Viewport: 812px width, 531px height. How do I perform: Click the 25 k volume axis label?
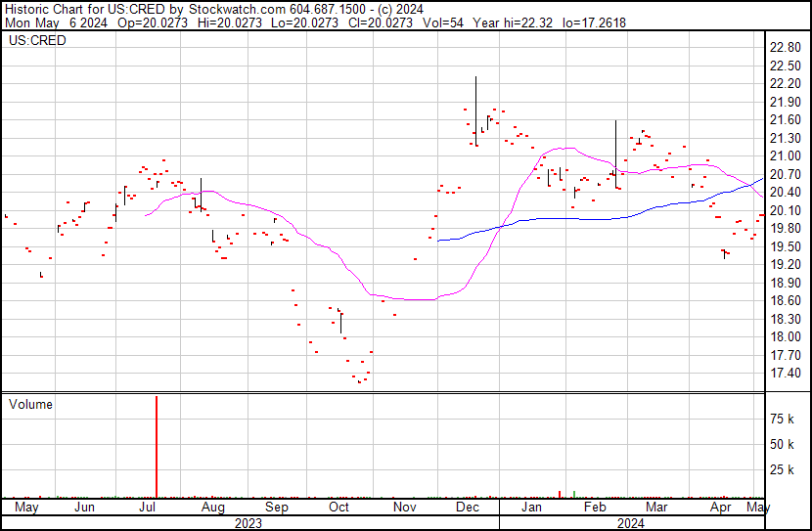pyautogui.click(x=783, y=470)
